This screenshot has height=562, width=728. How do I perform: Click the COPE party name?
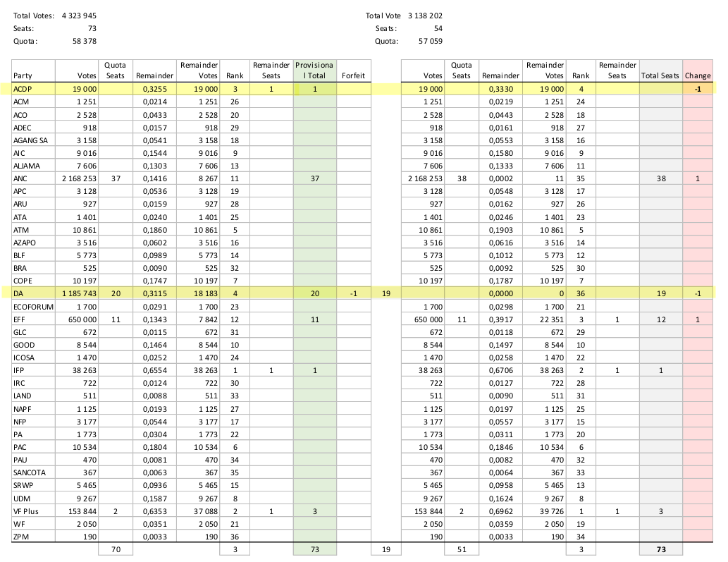click(23, 281)
